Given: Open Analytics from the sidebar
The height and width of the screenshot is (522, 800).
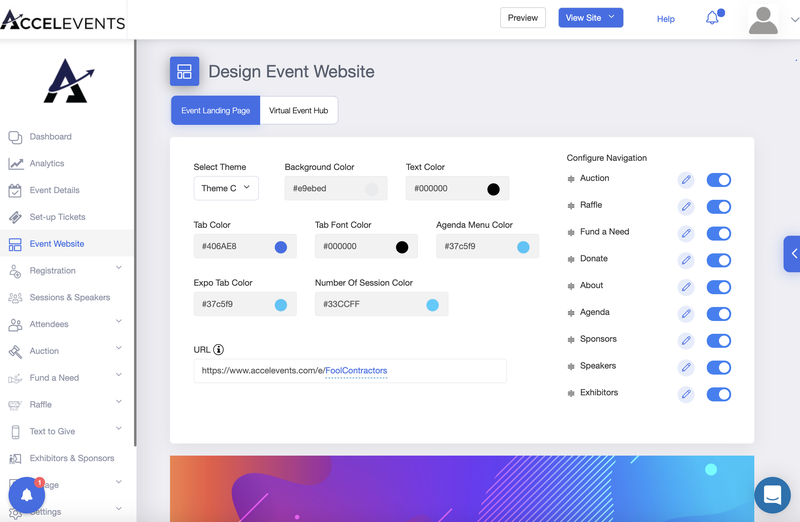Looking at the screenshot, I should point(46,163).
